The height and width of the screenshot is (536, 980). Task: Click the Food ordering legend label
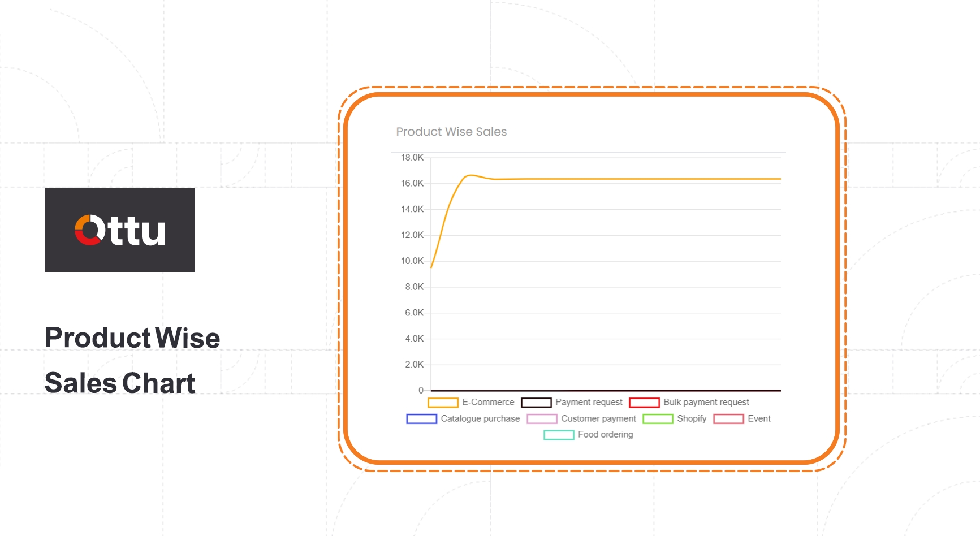pyautogui.click(x=605, y=434)
